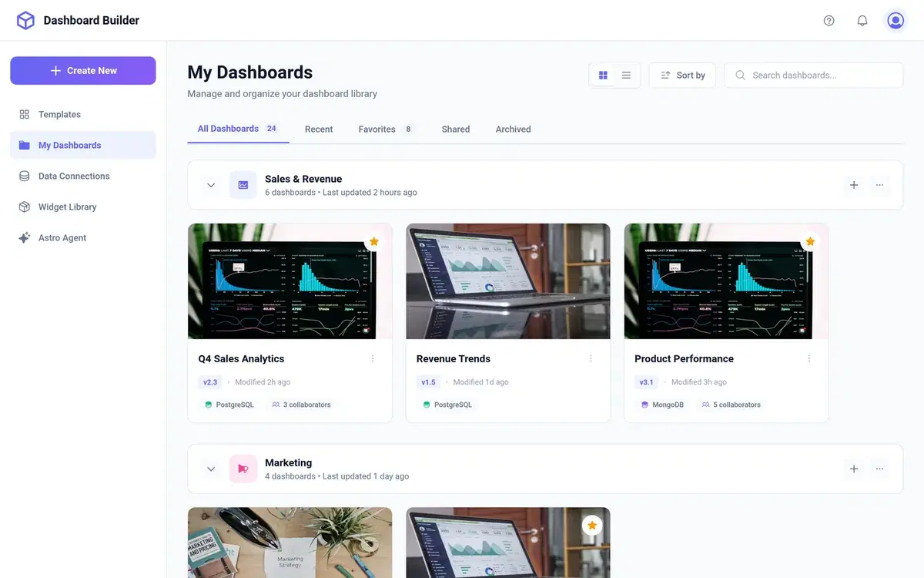The height and width of the screenshot is (578, 924).
Task: Open Revenue Trends options menu
Action: coord(591,358)
